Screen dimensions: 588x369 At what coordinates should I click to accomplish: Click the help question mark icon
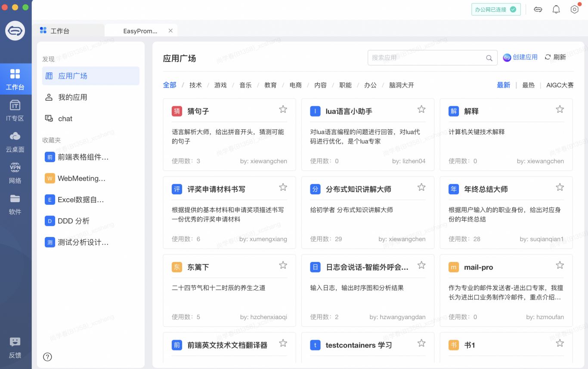point(48,357)
